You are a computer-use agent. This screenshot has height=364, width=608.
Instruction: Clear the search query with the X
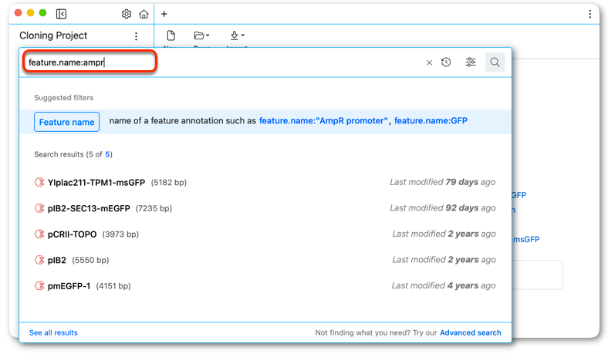click(429, 62)
